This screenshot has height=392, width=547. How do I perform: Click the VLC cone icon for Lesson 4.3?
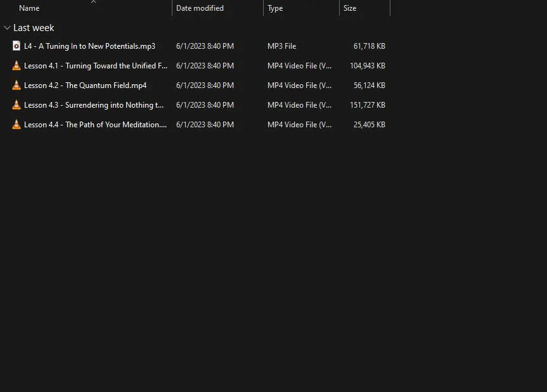point(16,105)
